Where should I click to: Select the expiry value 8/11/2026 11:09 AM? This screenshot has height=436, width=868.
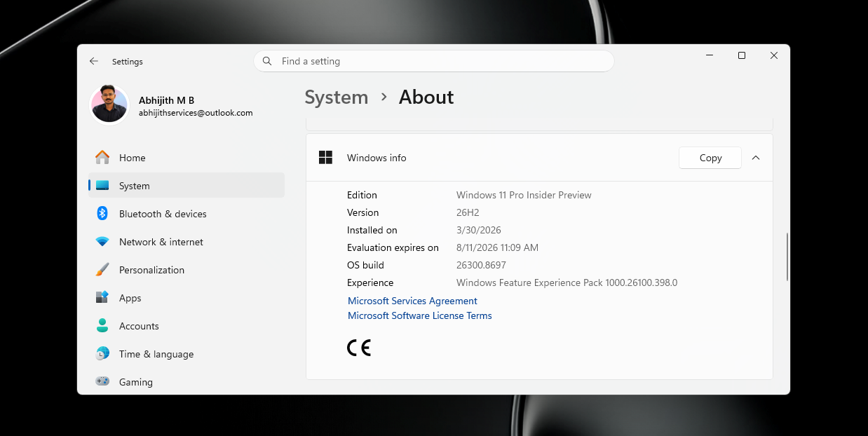coord(497,247)
